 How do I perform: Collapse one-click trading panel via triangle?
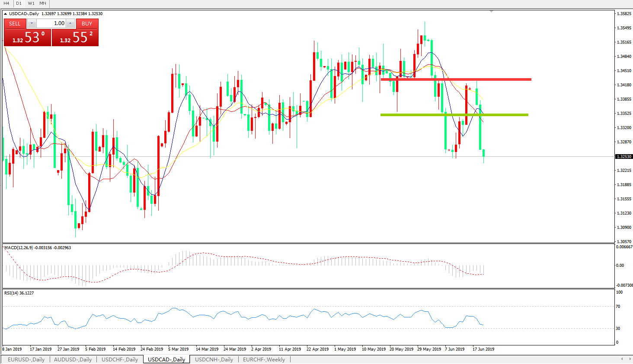point(5,14)
